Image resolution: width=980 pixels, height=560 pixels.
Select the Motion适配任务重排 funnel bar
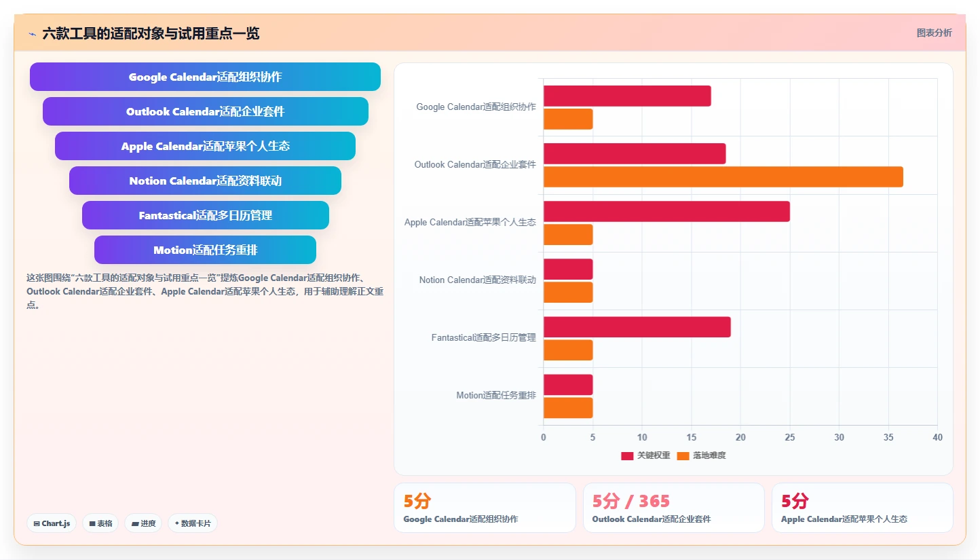(x=205, y=250)
